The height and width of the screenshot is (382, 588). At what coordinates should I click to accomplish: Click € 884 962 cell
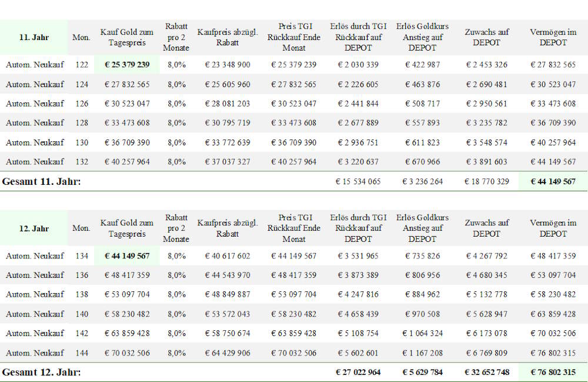[x=423, y=294]
